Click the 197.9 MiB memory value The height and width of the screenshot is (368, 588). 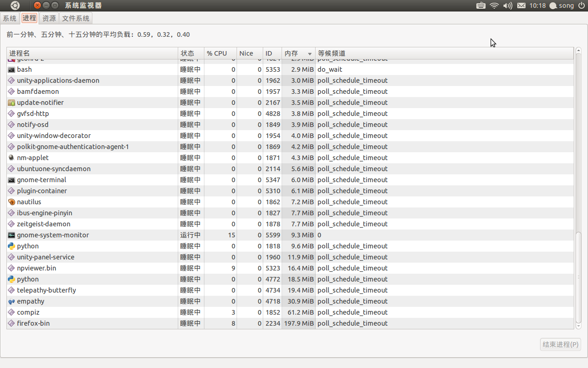pyautogui.click(x=299, y=323)
